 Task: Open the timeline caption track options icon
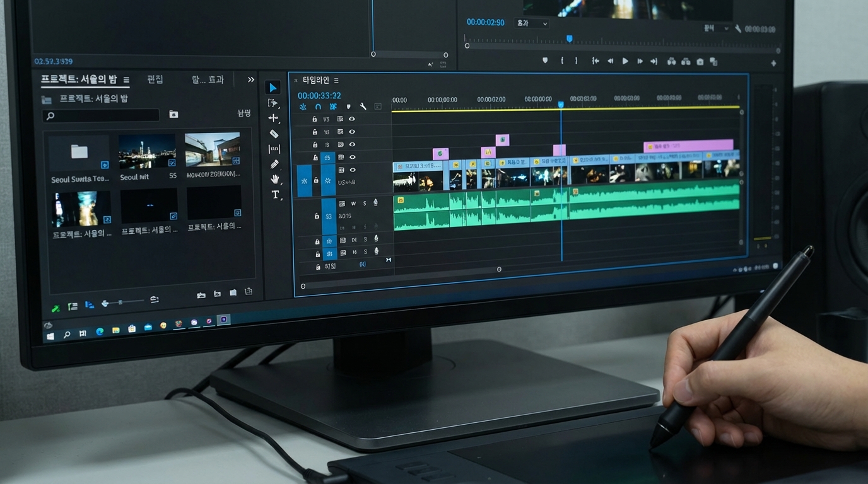pyautogui.click(x=378, y=107)
